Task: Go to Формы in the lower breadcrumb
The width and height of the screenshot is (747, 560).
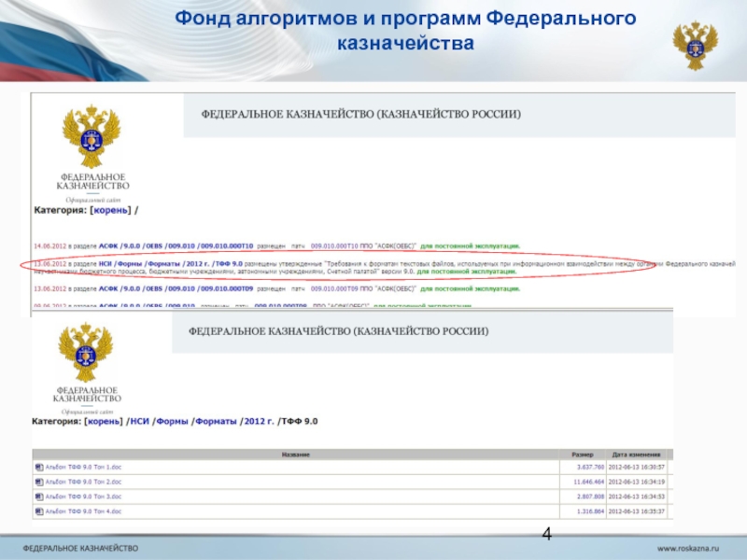Action: [x=172, y=422]
